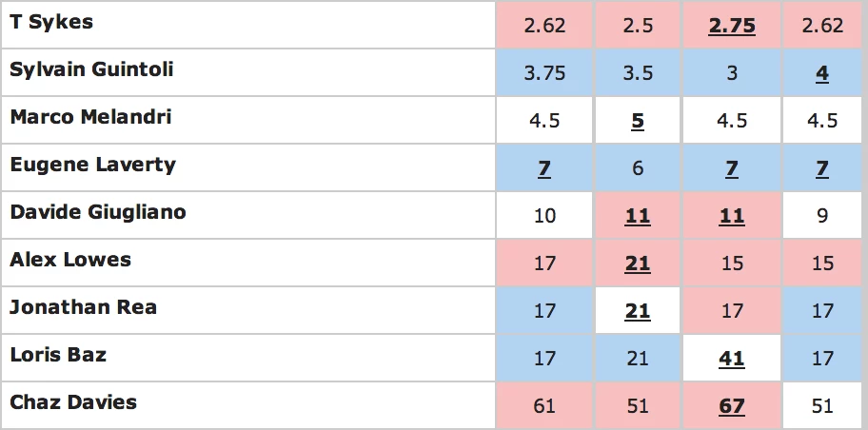The image size is (868, 430).
Task: Click Chaz Davies's odds of 67
Action: (x=732, y=406)
